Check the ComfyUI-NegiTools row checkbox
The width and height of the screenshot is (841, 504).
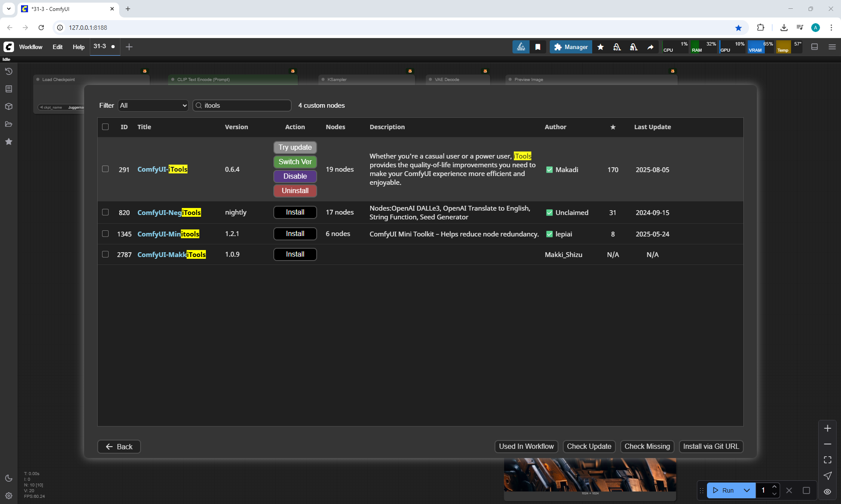(x=105, y=212)
